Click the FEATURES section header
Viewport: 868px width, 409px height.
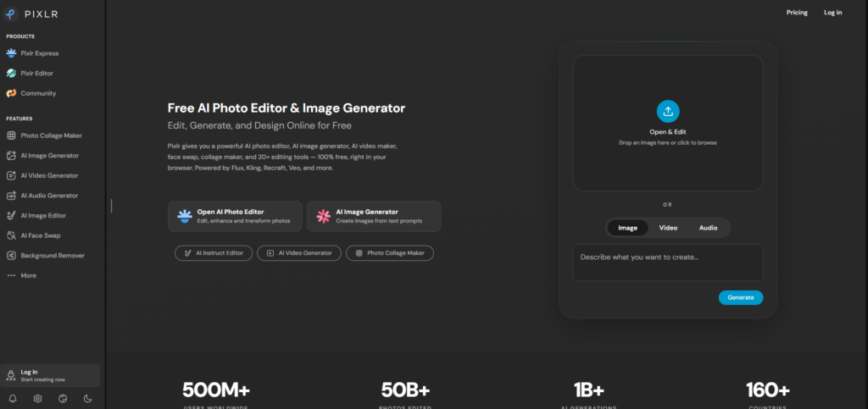pyautogui.click(x=19, y=119)
